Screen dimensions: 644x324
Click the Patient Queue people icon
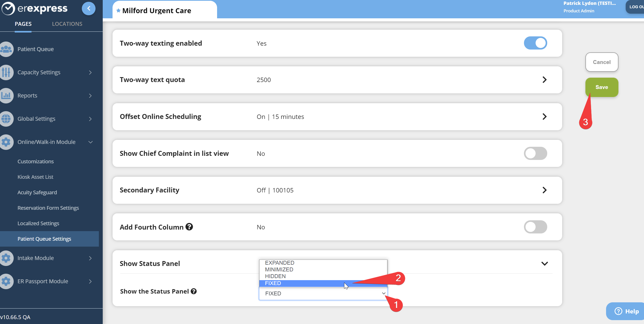6,49
